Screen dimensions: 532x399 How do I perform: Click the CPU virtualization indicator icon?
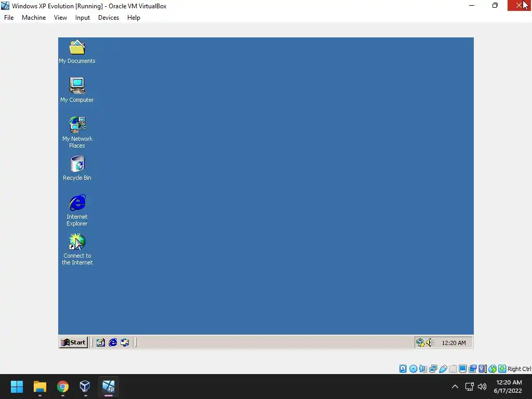[x=482, y=369]
